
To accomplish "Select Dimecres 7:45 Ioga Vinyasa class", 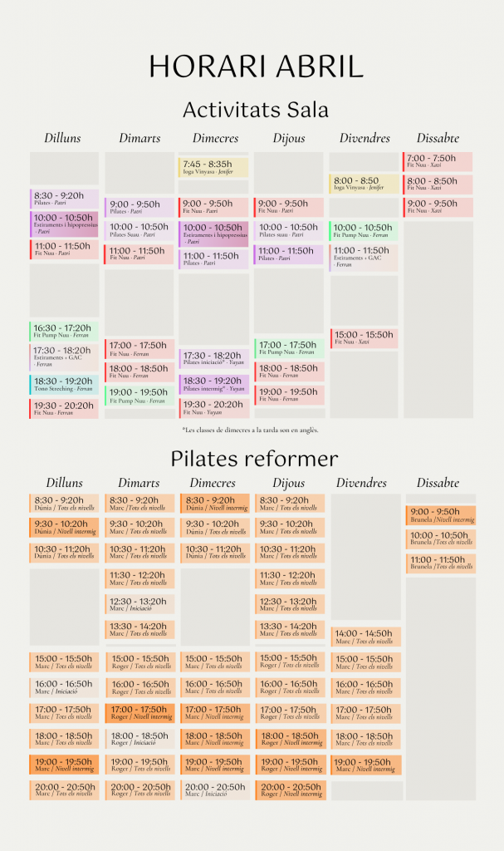I will pyautogui.click(x=213, y=167).
